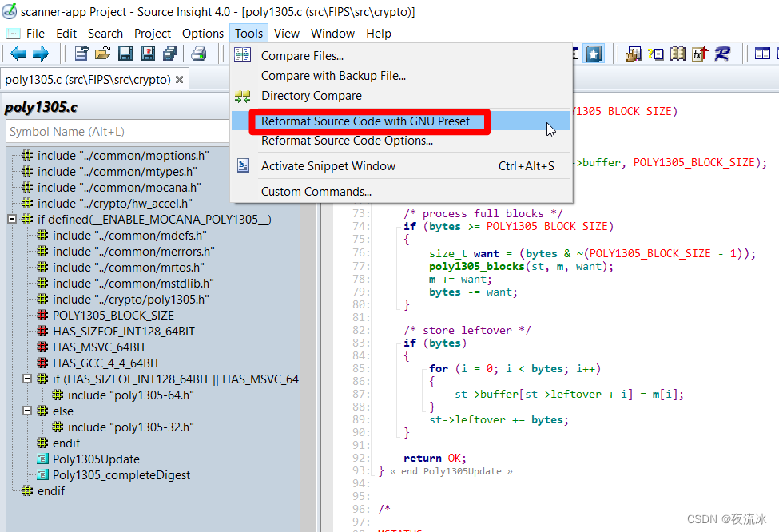
Task: Choose Directory Compare menu entry
Action: click(x=401, y=95)
